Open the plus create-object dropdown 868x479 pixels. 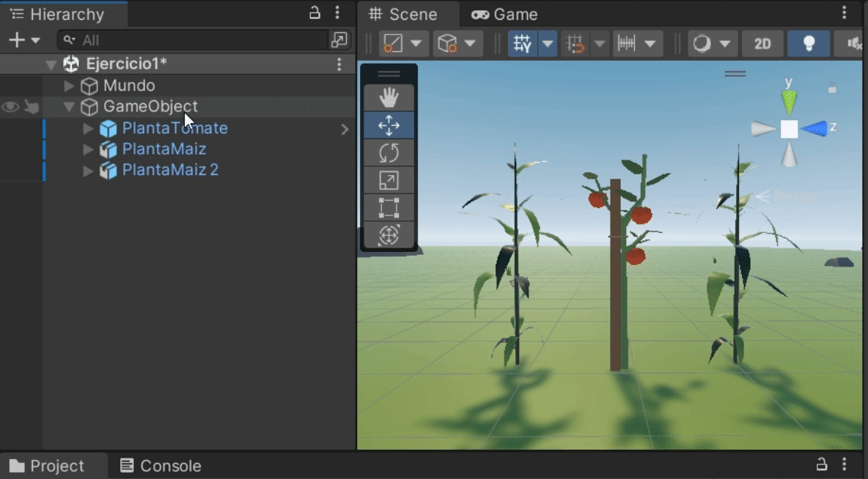pos(23,40)
